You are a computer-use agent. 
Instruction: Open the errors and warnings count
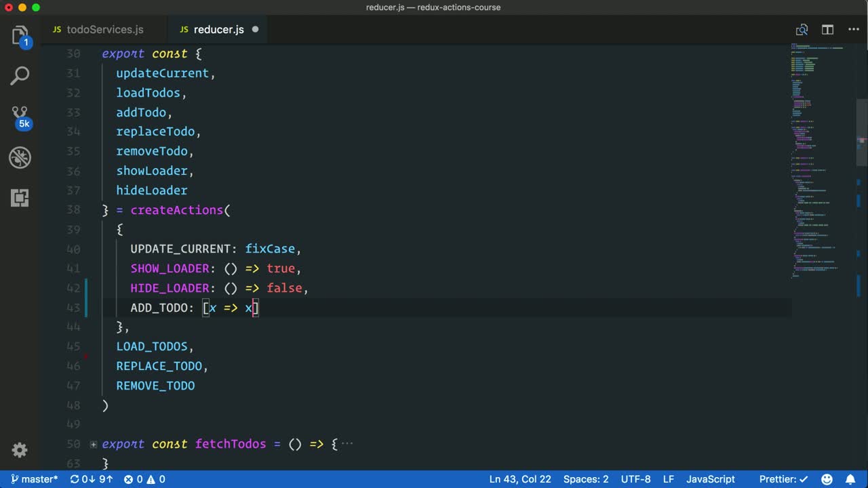pyautogui.click(x=144, y=479)
